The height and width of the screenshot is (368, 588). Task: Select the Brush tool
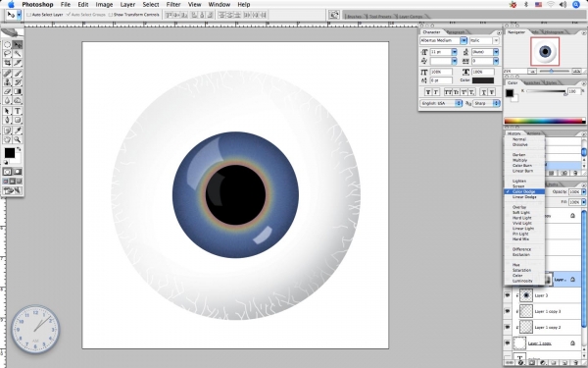coord(18,74)
